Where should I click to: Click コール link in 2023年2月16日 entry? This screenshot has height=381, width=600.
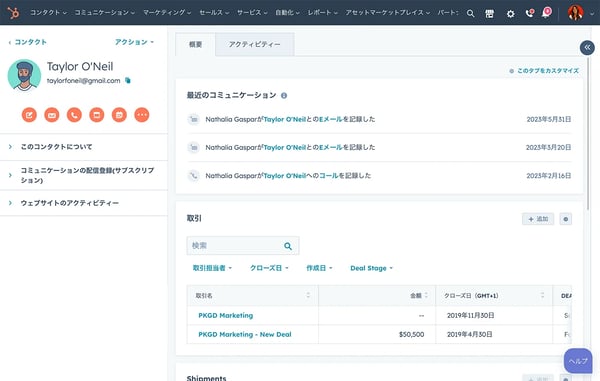[x=329, y=176]
